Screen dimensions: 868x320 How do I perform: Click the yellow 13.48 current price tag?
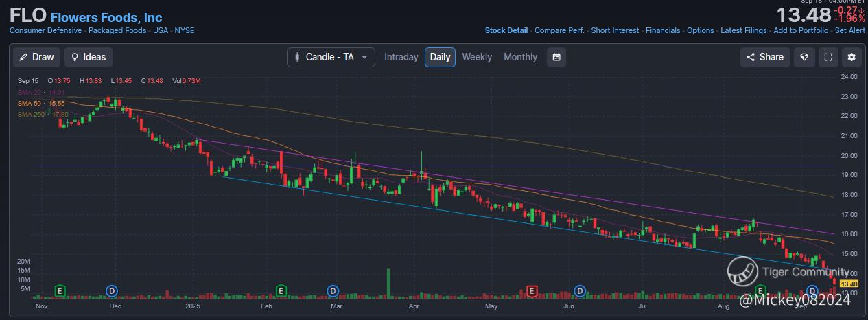pyautogui.click(x=849, y=284)
